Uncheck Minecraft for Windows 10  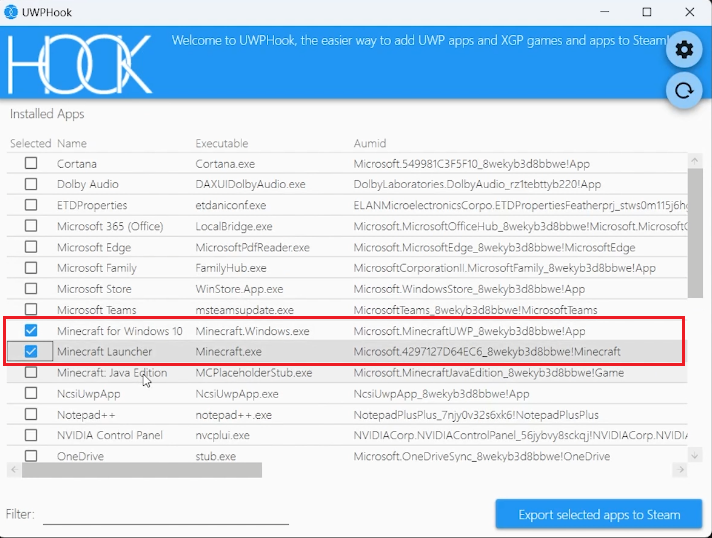[31, 330]
